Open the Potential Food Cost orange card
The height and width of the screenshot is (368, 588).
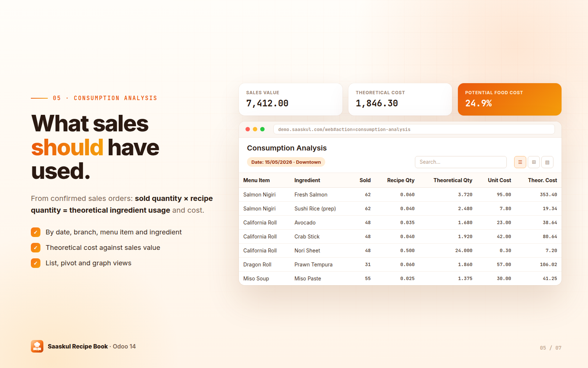click(x=510, y=99)
